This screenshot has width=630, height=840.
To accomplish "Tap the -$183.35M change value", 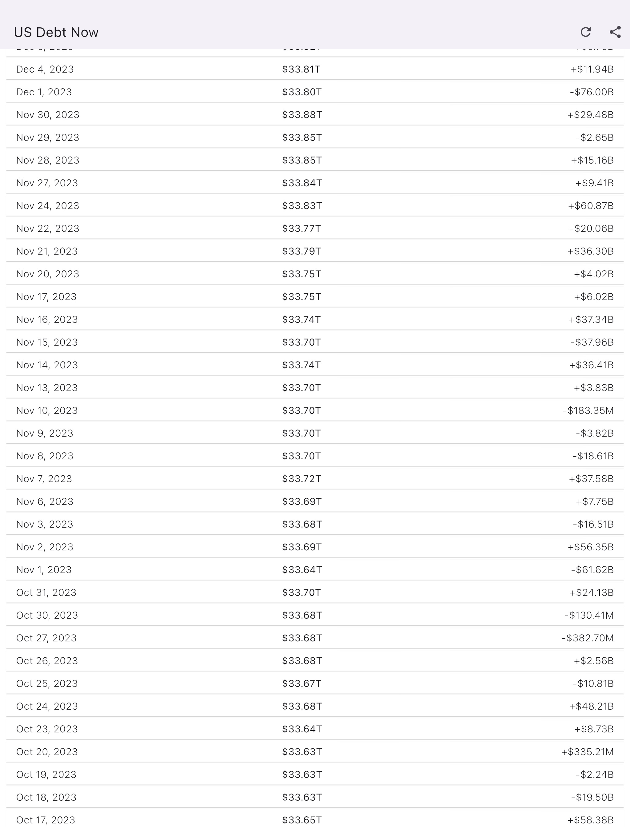I will pos(588,410).
